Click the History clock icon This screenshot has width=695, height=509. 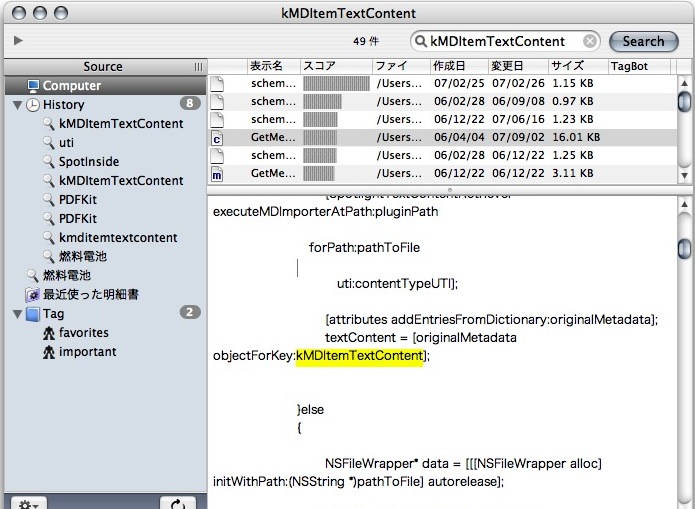[x=33, y=105]
